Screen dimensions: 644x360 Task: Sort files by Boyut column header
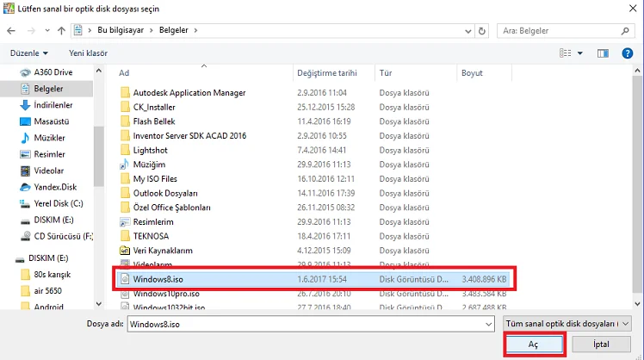pyautogui.click(x=472, y=73)
